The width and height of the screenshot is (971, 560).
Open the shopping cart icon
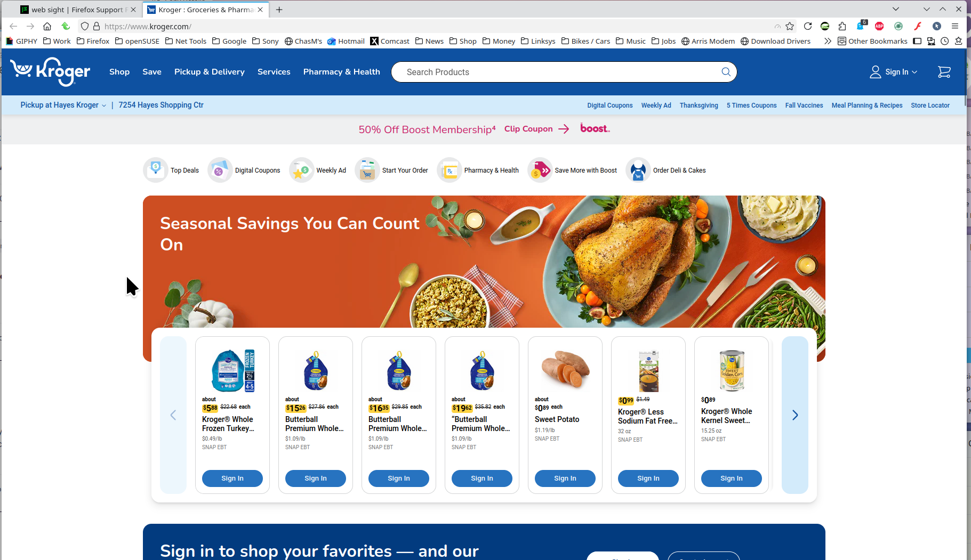(944, 72)
